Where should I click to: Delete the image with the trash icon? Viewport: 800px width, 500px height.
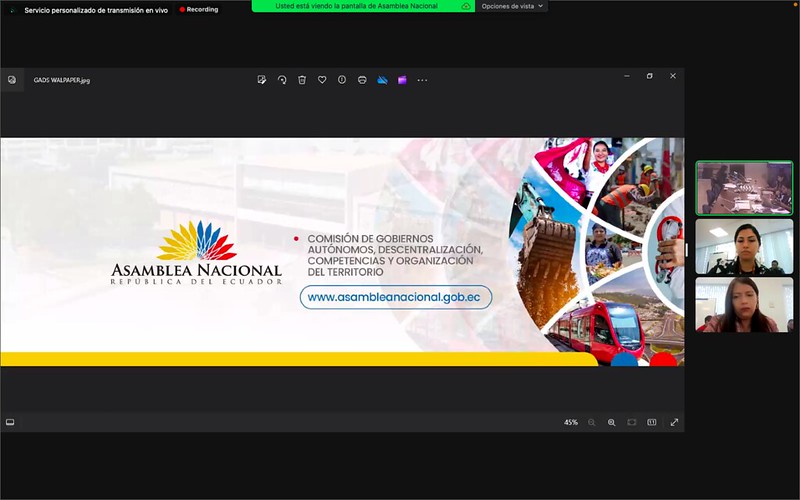[302, 80]
